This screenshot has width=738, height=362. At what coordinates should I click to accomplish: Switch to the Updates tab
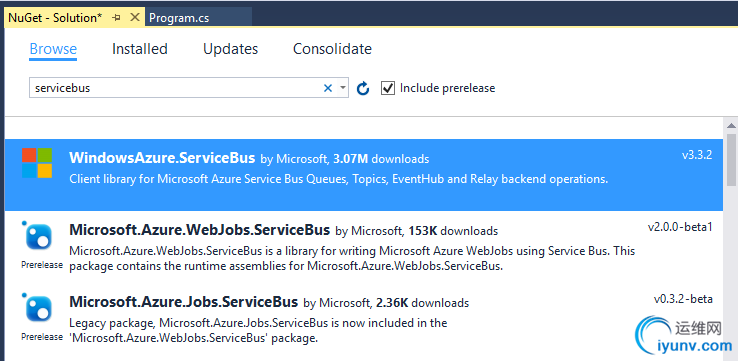pyautogui.click(x=231, y=49)
